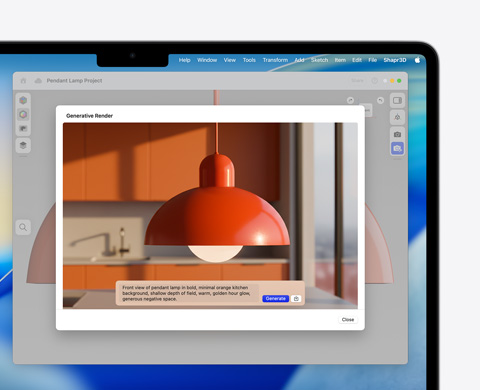Click the generated lamp render image
Viewport: 480px width, 390px height.
point(210,215)
